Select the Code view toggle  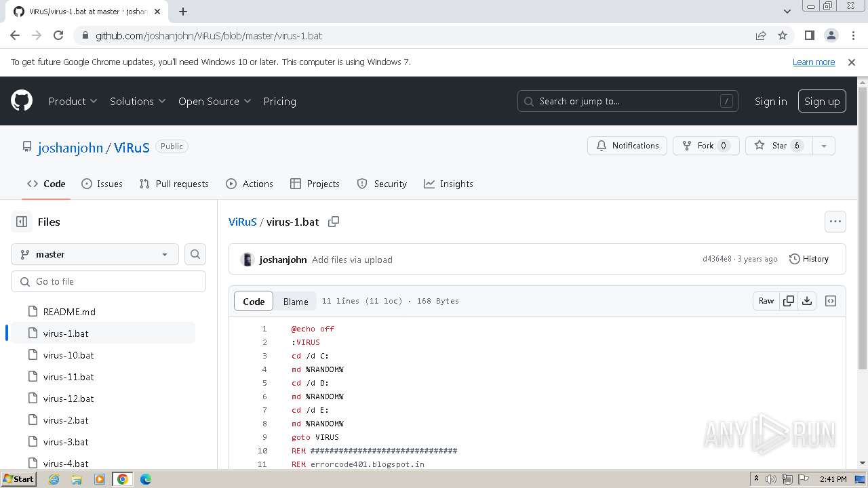point(254,302)
